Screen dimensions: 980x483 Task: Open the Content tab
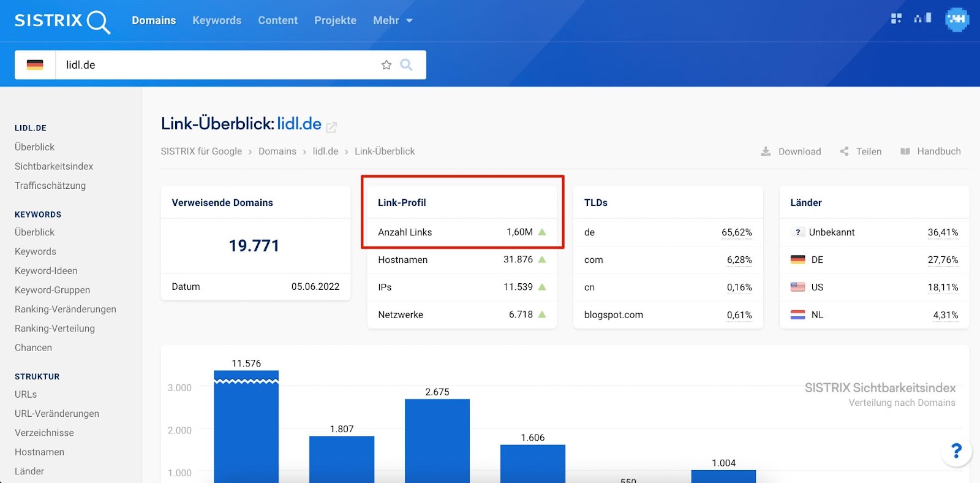(277, 20)
